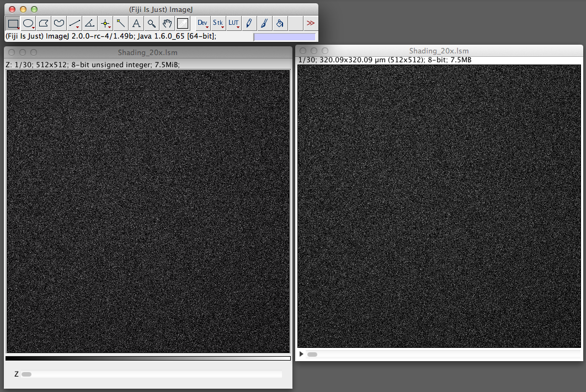Click the status progress bar in ImageJ toolbar
Viewport: 586px width, 392px height.
coord(284,36)
